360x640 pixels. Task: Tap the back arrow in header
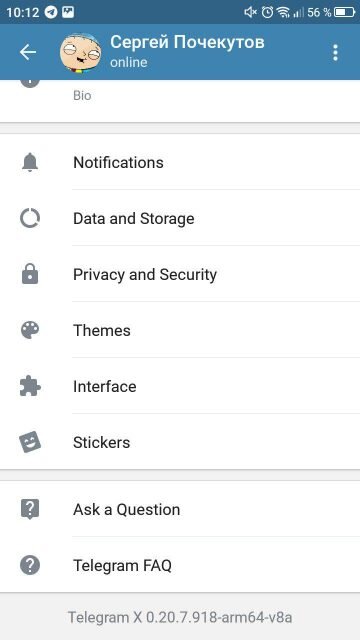tap(28, 52)
